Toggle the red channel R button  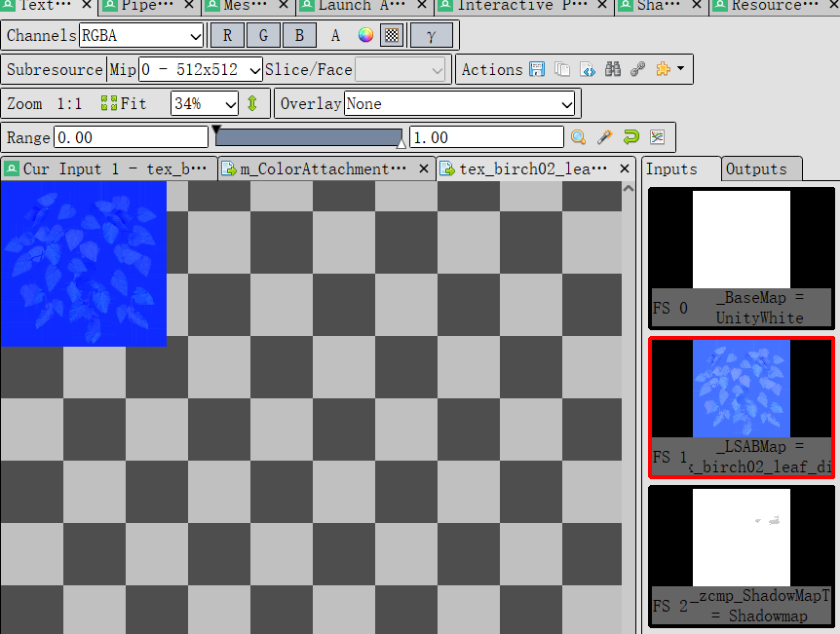click(x=227, y=36)
